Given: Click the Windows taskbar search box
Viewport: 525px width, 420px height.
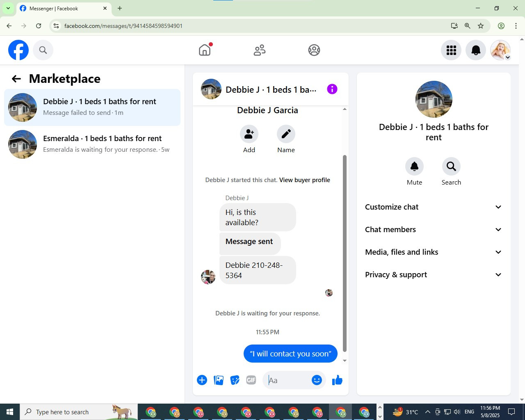Looking at the screenshot, I should click(x=79, y=412).
